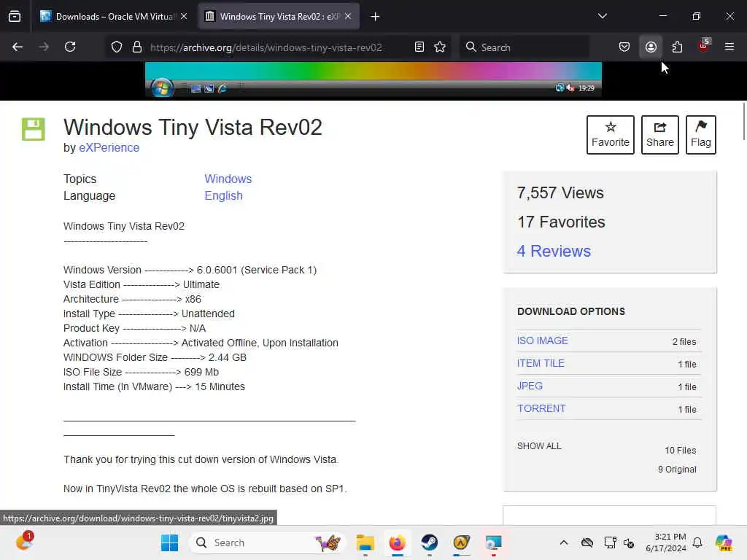
Task: Open the weather widget with notification badge
Action: click(24, 542)
